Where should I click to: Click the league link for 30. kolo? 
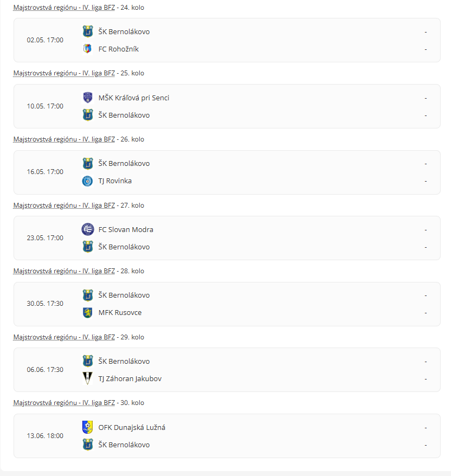point(64,403)
